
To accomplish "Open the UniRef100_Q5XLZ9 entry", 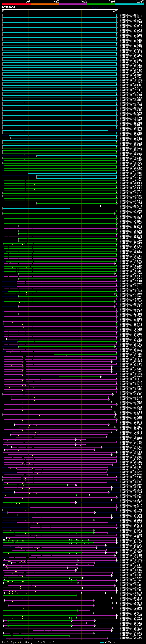I will (x=131, y=48).
